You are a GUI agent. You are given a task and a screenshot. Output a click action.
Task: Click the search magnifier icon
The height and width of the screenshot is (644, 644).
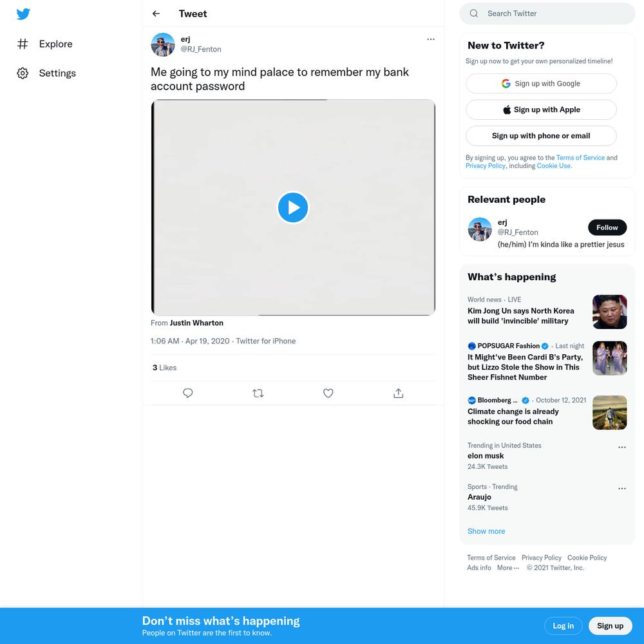click(x=473, y=14)
